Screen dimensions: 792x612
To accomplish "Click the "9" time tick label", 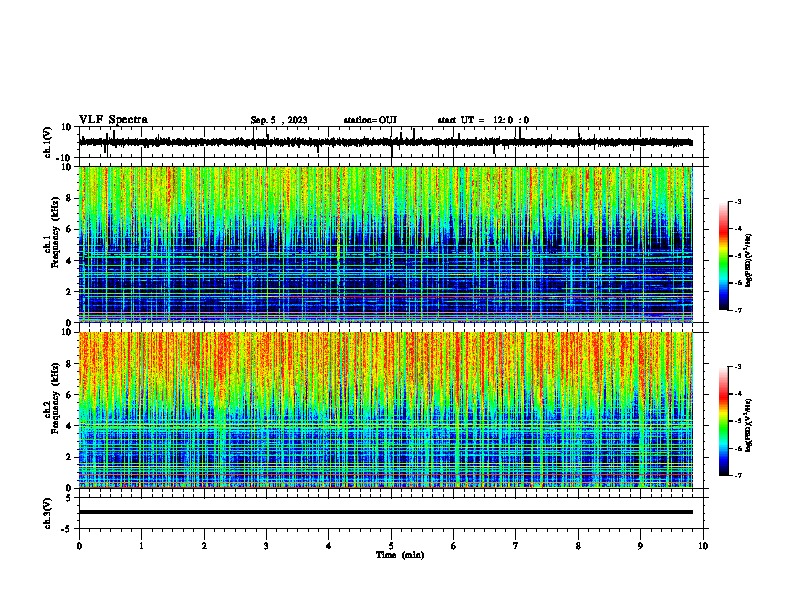I will (x=640, y=545).
